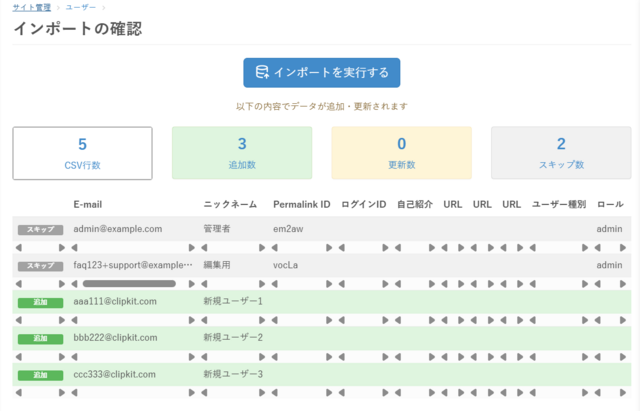Click right scroll arrow under admin@example.com email cell
Screen dimensions: 640x411
[x=191, y=248]
